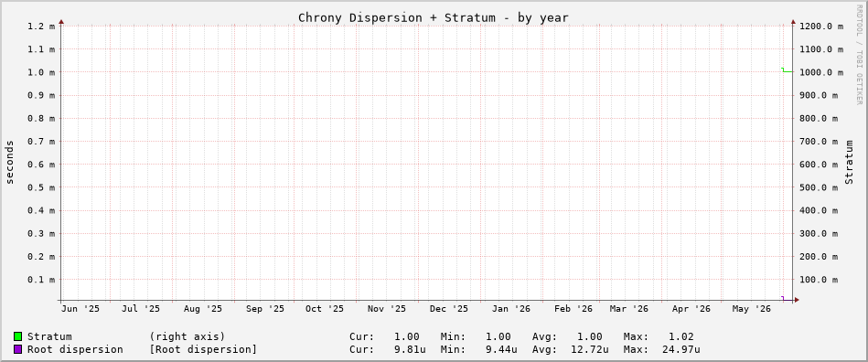Click the 'Dec '25' x-axis label
This screenshot has height=362, width=868.
449,309
